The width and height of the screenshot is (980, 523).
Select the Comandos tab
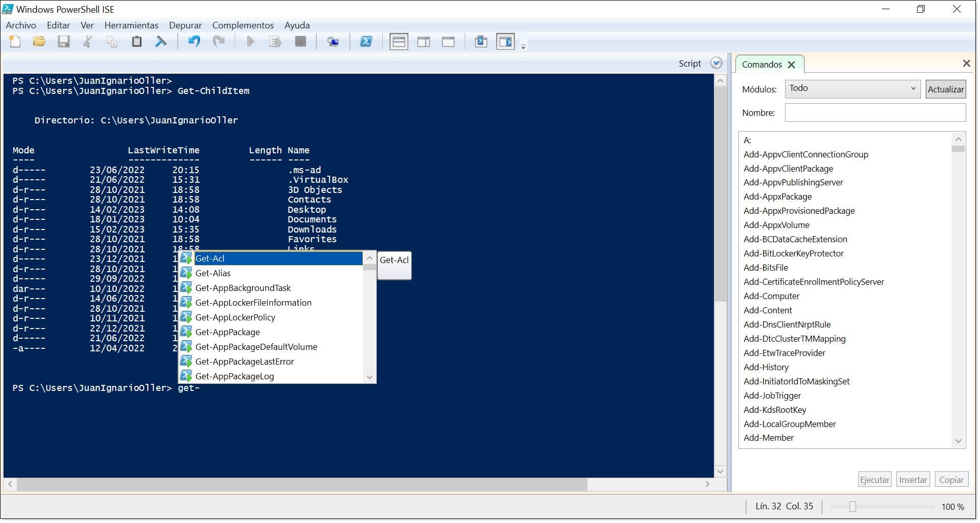762,64
